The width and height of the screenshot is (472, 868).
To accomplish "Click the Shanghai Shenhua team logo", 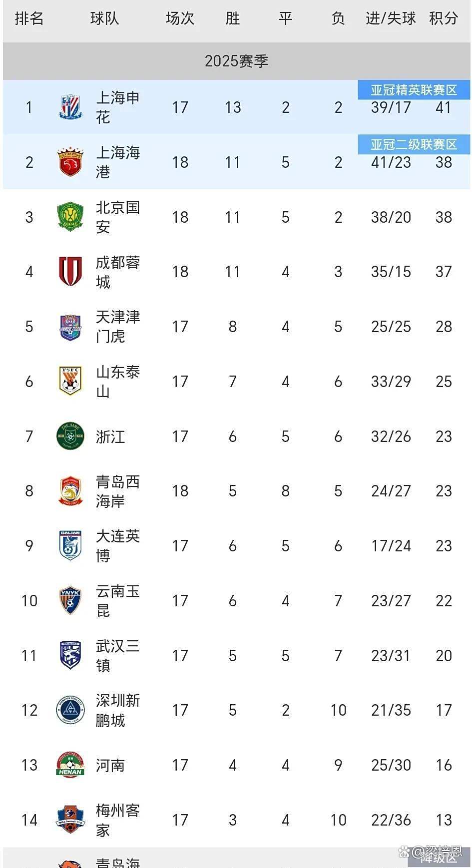I will [x=70, y=107].
